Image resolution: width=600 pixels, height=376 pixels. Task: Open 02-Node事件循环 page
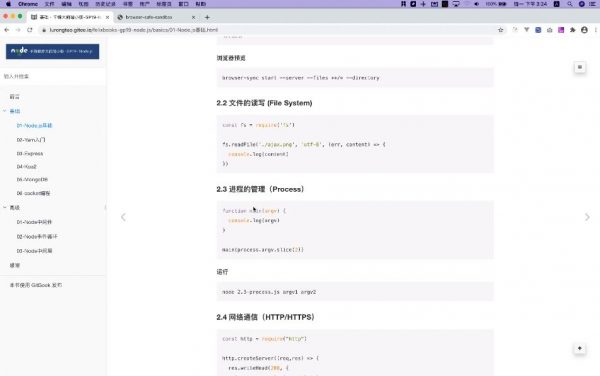pos(37,236)
